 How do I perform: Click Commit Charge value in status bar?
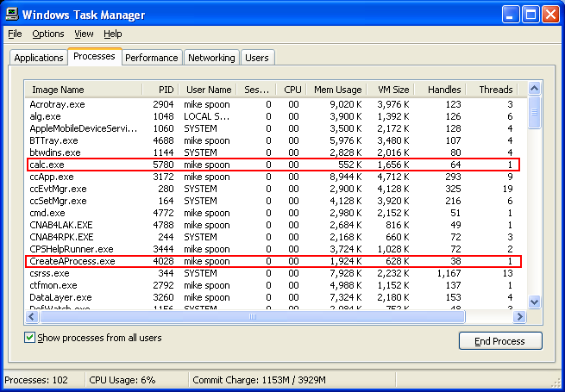[259, 380]
